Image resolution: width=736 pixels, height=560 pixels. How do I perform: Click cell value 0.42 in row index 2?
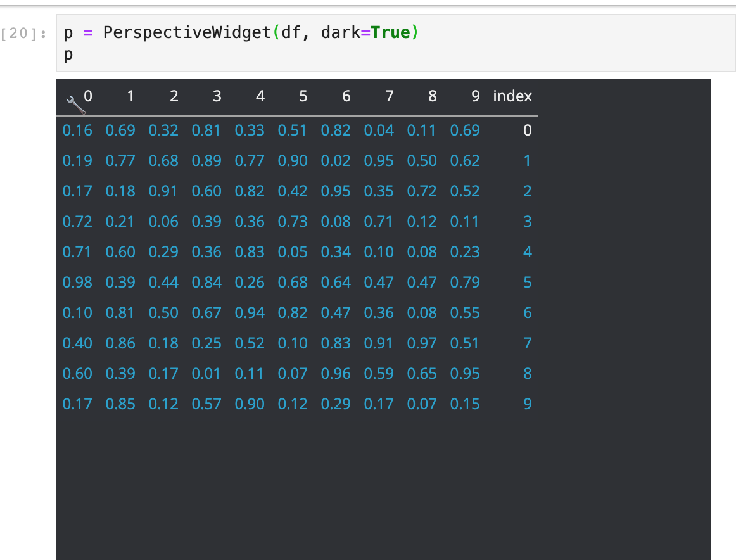(x=293, y=191)
